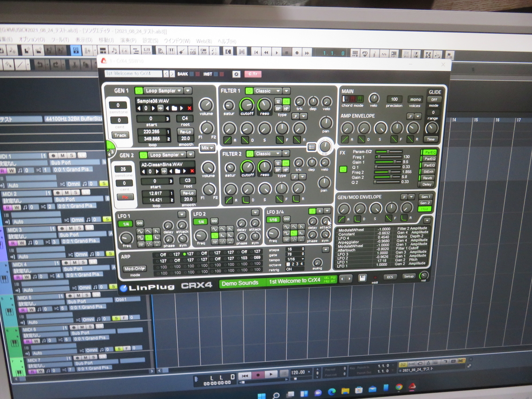Open Google Chrome from the taskbar
The height and width of the screenshot is (399, 532).
[x=399, y=387]
